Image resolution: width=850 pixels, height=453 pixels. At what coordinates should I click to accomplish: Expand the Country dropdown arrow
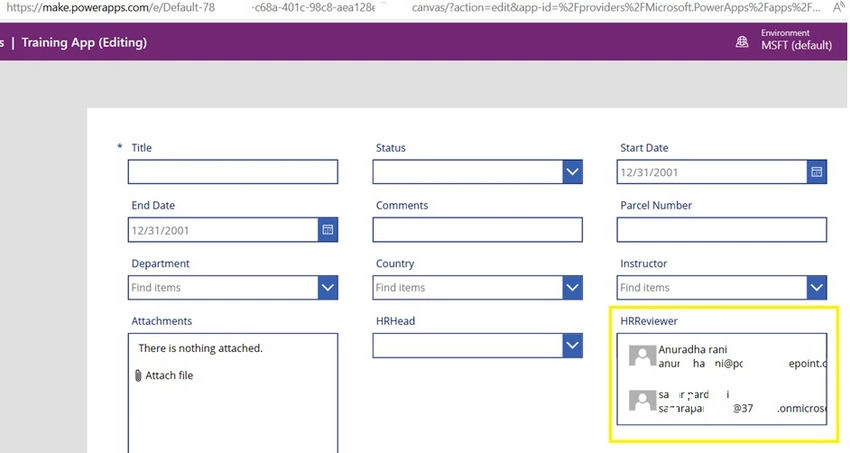572,287
